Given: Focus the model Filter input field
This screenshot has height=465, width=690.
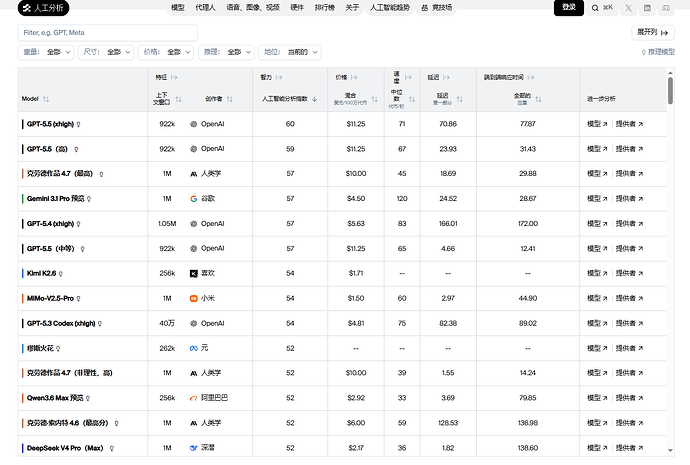Looking at the screenshot, I should (107, 33).
